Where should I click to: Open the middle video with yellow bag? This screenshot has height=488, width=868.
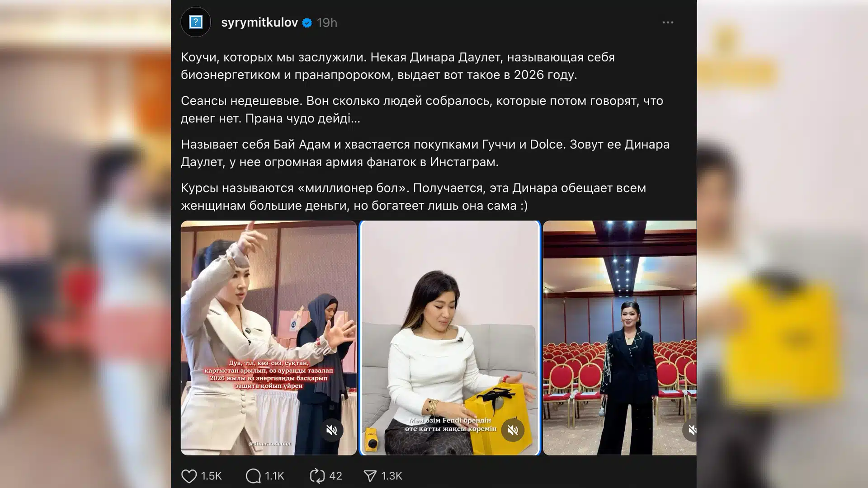[x=450, y=338]
